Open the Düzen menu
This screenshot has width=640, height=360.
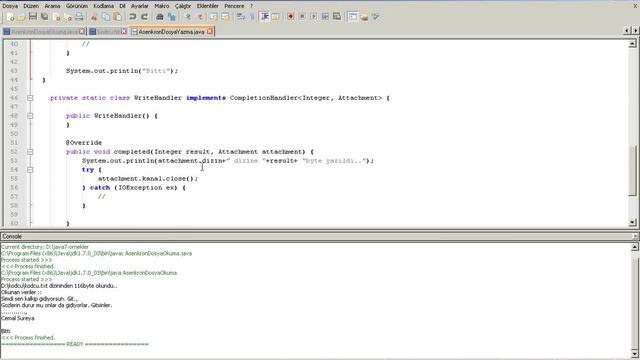point(31,6)
